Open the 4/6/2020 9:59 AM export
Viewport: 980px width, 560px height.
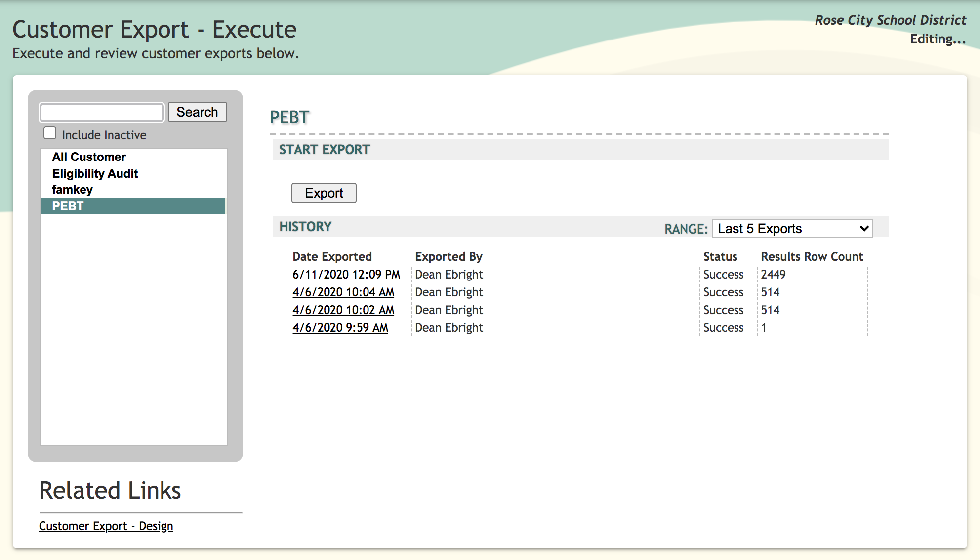tap(340, 328)
